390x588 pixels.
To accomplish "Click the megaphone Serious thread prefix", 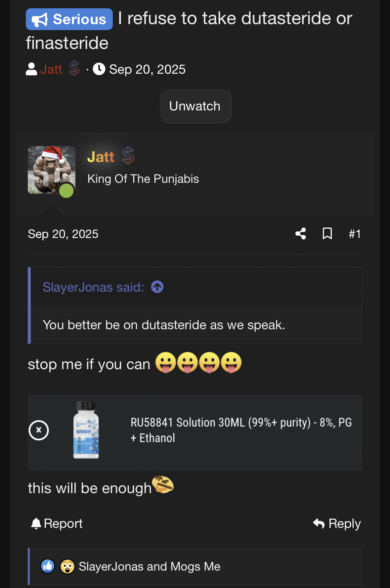I will pos(69,19).
